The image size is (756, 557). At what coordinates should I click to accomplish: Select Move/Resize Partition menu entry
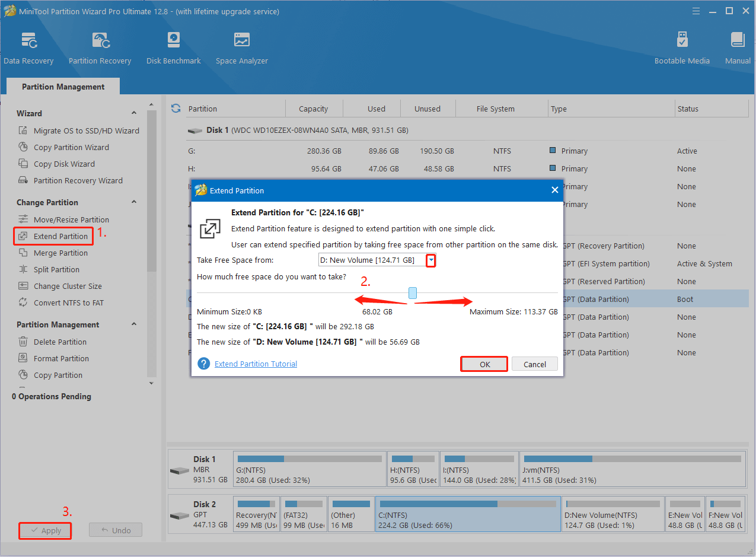point(71,219)
